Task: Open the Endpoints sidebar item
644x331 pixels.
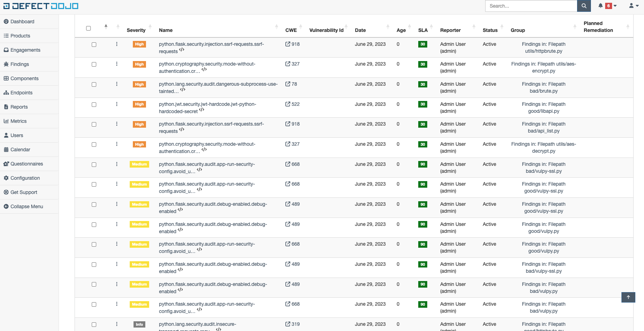Action: coord(29,93)
